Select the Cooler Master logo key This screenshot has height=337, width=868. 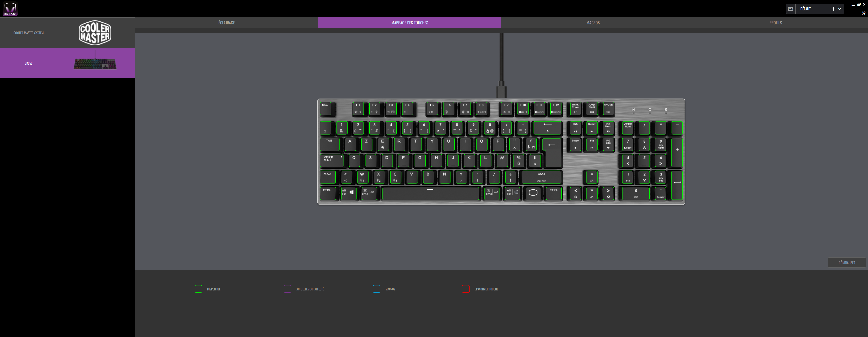click(x=533, y=193)
